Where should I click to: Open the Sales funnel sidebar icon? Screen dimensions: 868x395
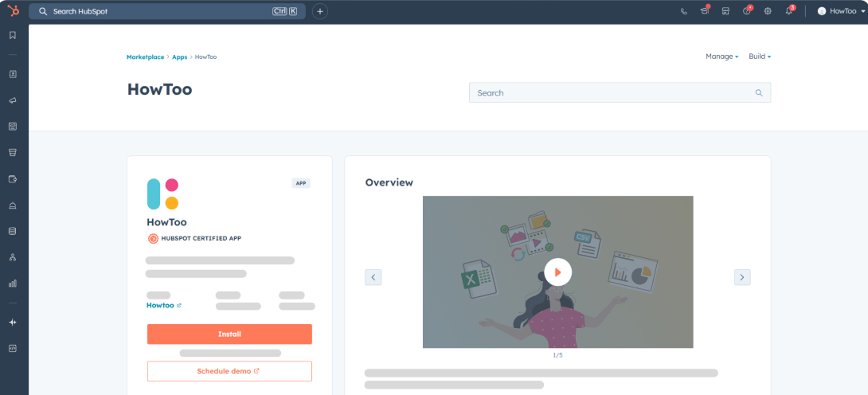pos(13,152)
